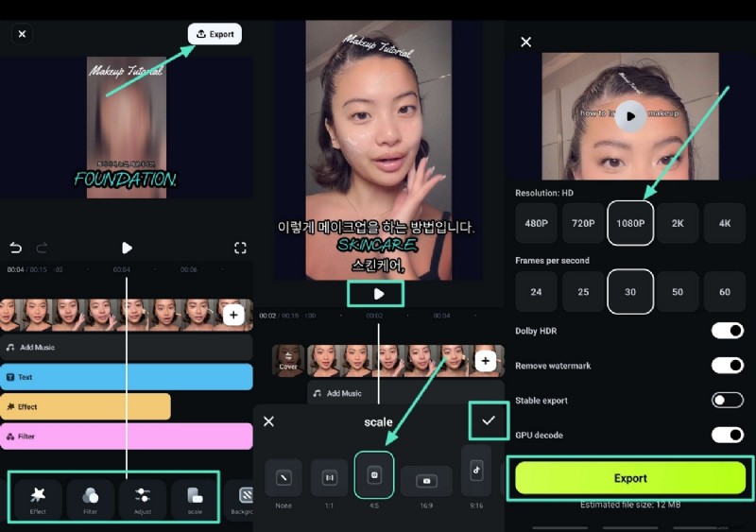Select the blue Text track in timeline
756x532 pixels.
127,377
